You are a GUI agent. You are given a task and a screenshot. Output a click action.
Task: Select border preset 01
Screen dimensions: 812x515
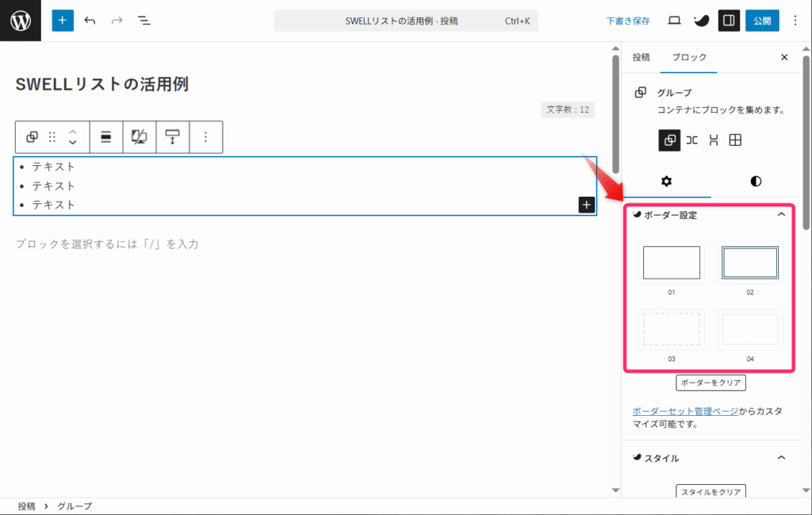point(671,263)
